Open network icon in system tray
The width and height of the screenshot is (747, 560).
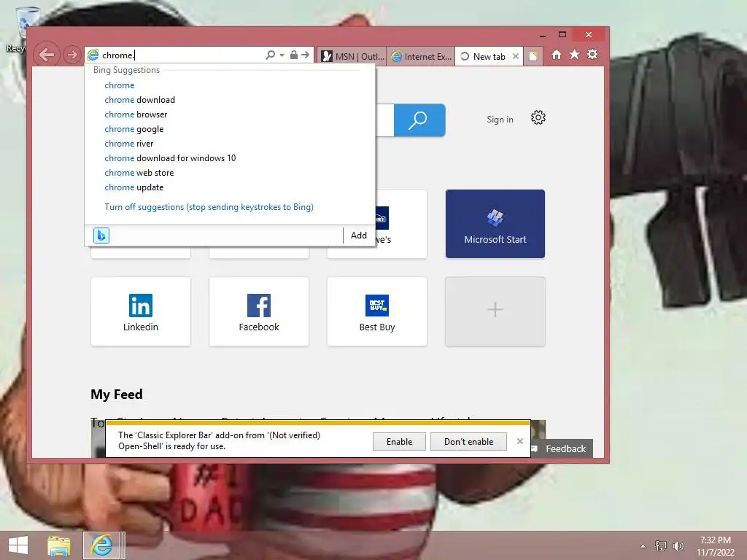(660, 545)
